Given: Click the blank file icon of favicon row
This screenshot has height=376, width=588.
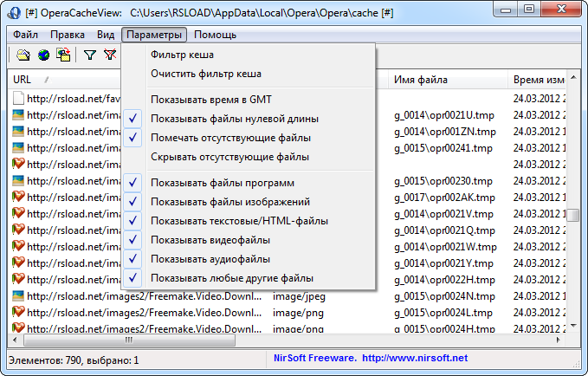Looking at the screenshot, I should click(18, 98).
